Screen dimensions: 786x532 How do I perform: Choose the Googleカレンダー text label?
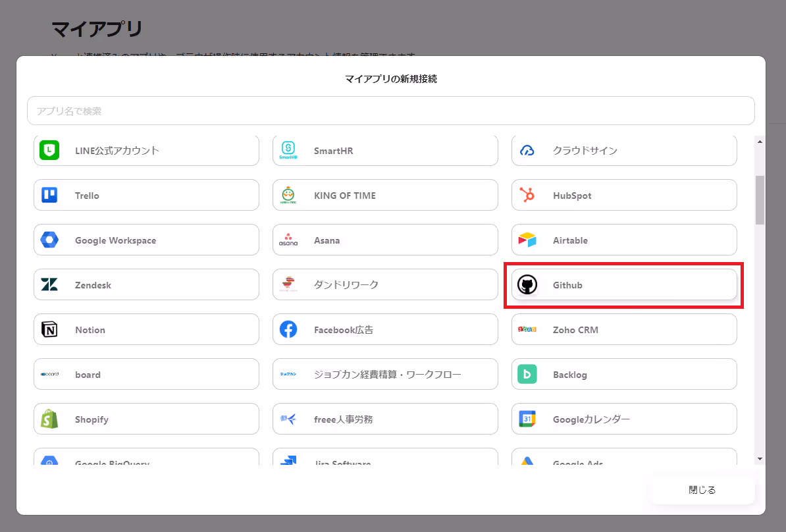pyautogui.click(x=592, y=419)
